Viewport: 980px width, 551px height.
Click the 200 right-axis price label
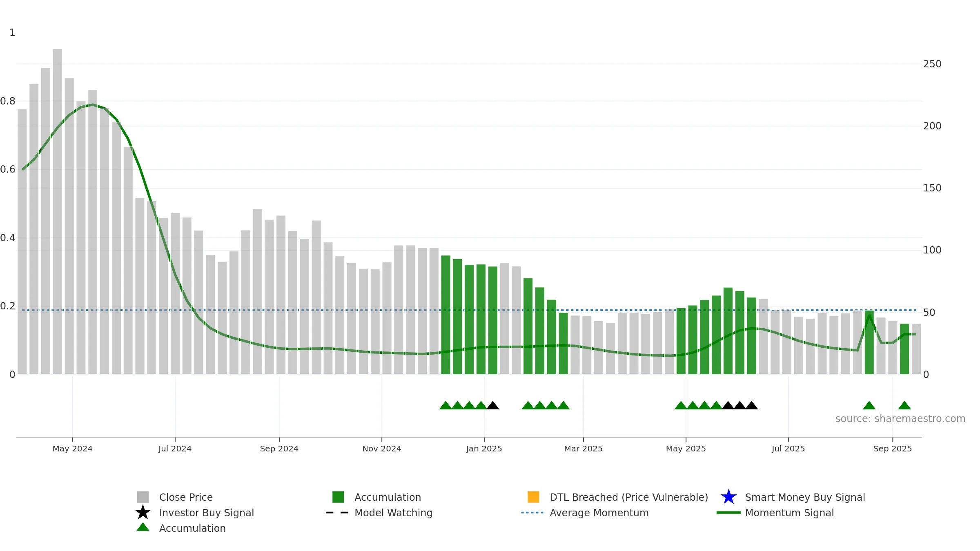click(932, 126)
